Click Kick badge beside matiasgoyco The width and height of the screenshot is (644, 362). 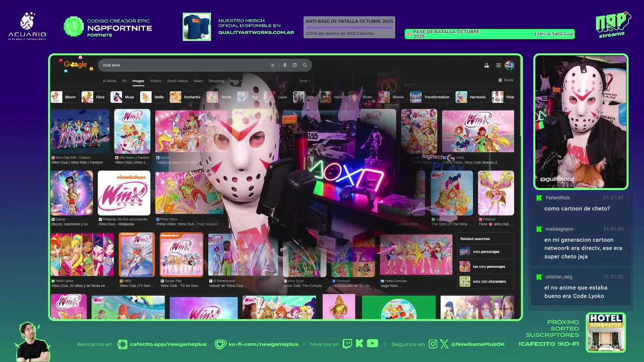(x=539, y=229)
